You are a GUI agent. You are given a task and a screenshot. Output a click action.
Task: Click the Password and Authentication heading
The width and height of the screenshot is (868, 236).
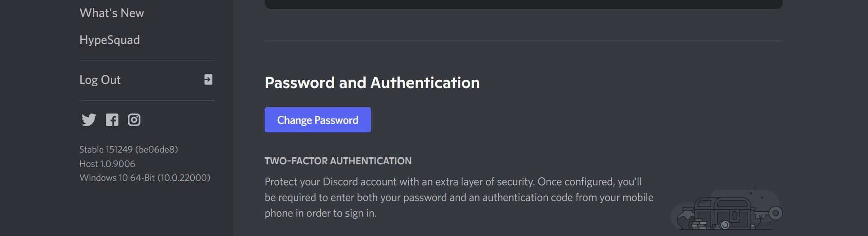[x=372, y=83]
